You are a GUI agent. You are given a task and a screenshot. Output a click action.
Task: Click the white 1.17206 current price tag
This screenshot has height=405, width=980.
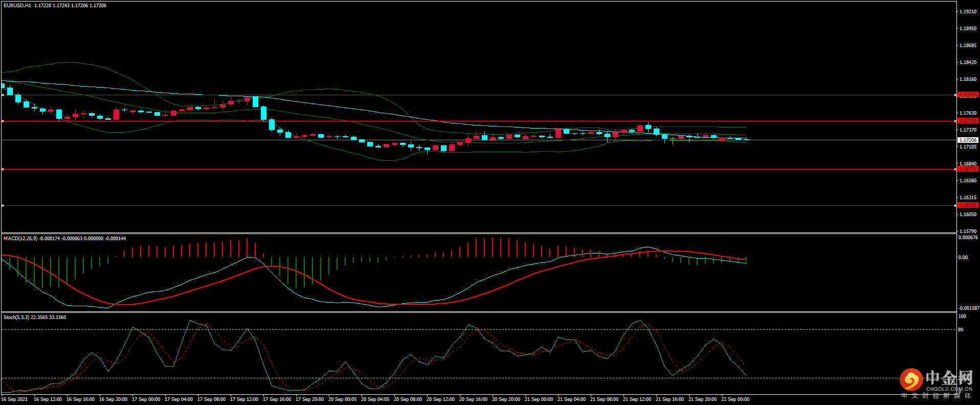[967, 140]
